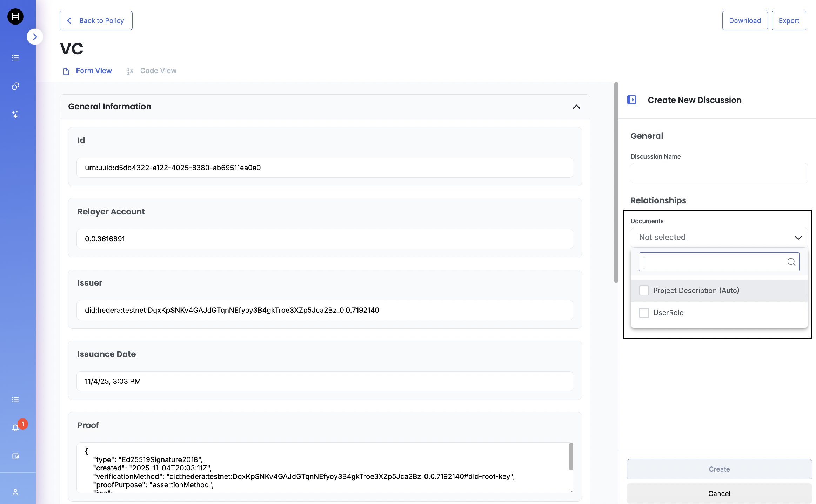Click the Hedera logo icon
Viewport: 816px width, 504px height.
click(x=15, y=16)
